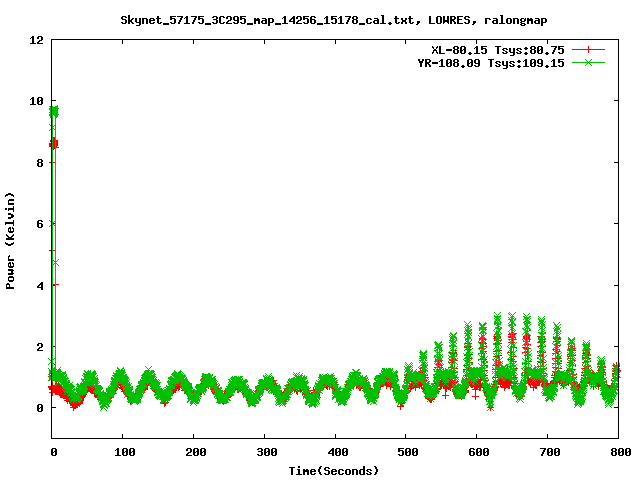Screen dimensions: 640x480
Task: Click the y-axis tick label 10
Action: [x=36, y=101]
